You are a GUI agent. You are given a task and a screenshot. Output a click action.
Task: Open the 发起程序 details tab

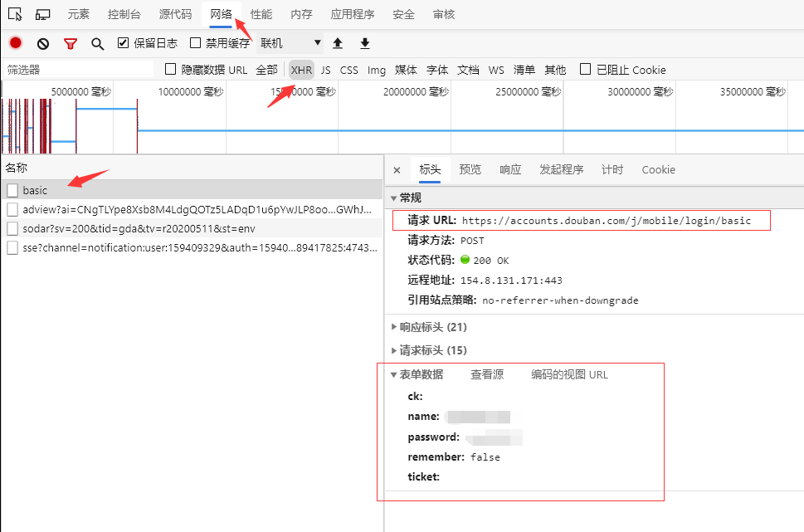click(x=562, y=170)
